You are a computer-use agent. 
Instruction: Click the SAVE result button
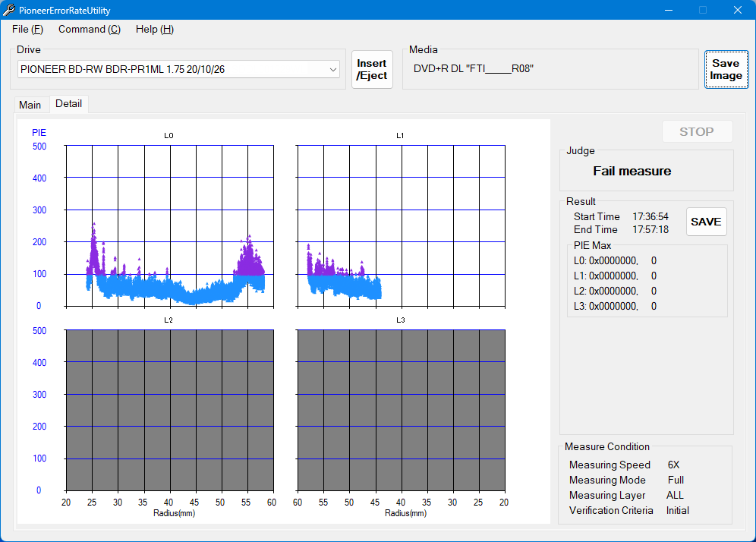(706, 222)
